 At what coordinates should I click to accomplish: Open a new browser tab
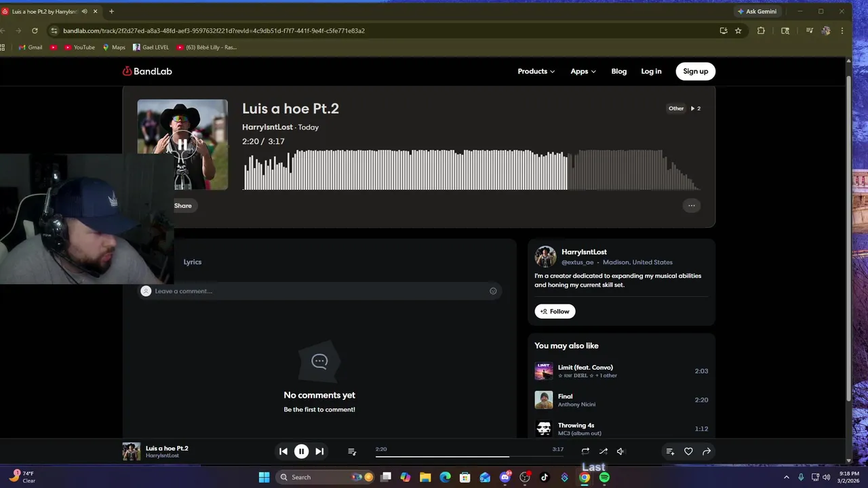click(111, 12)
